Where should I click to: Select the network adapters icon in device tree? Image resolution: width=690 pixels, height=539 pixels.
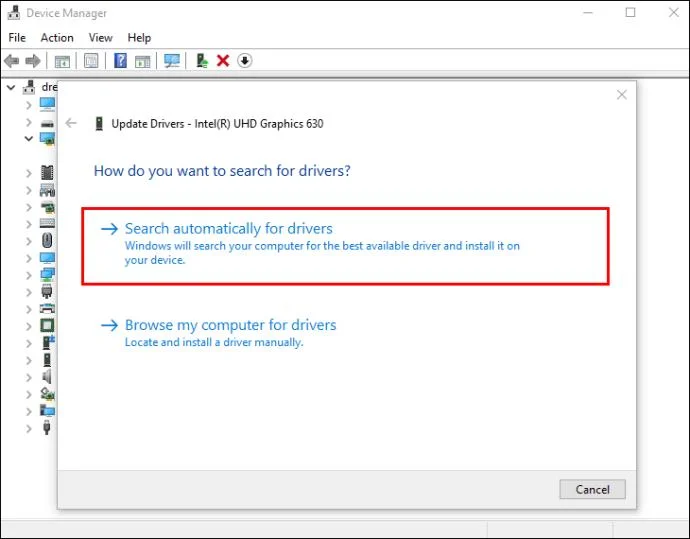[47, 275]
